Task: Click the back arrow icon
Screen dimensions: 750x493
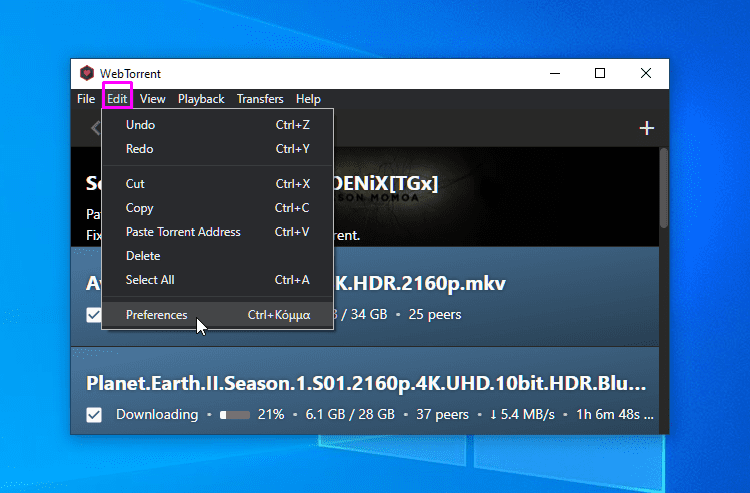Action: (x=96, y=128)
